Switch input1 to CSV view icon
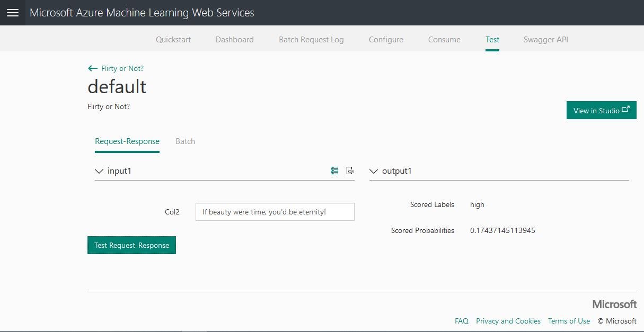This screenshot has width=644, height=332. [x=350, y=171]
